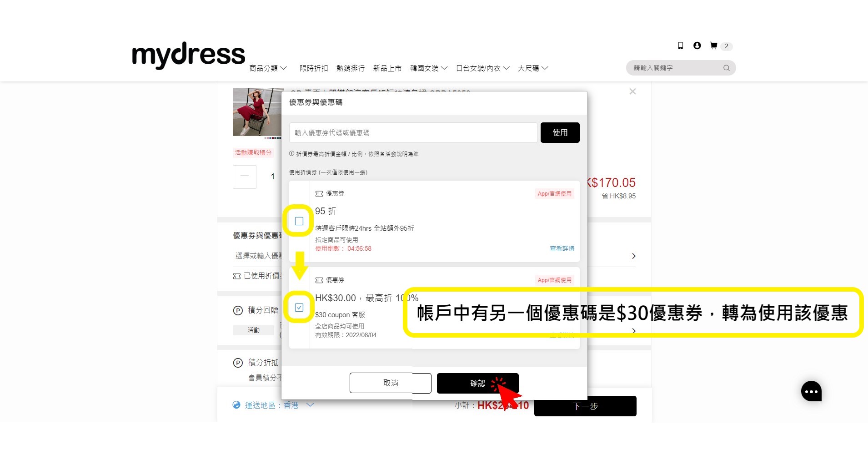This screenshot has height=455, width=868.
Task: Click the cart count badge 2
Action: pyautogui.click(x=727, y=46)
